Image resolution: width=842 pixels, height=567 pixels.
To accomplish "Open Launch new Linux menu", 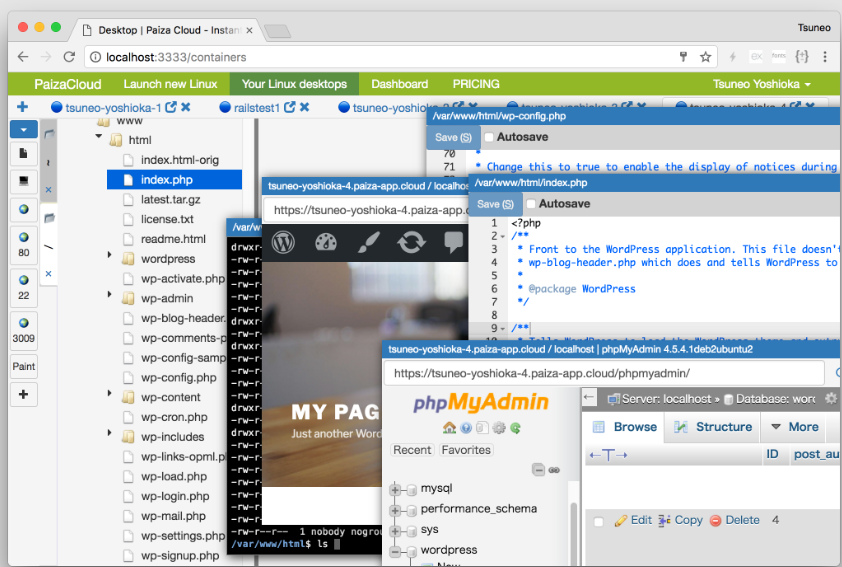I will 170,84.
